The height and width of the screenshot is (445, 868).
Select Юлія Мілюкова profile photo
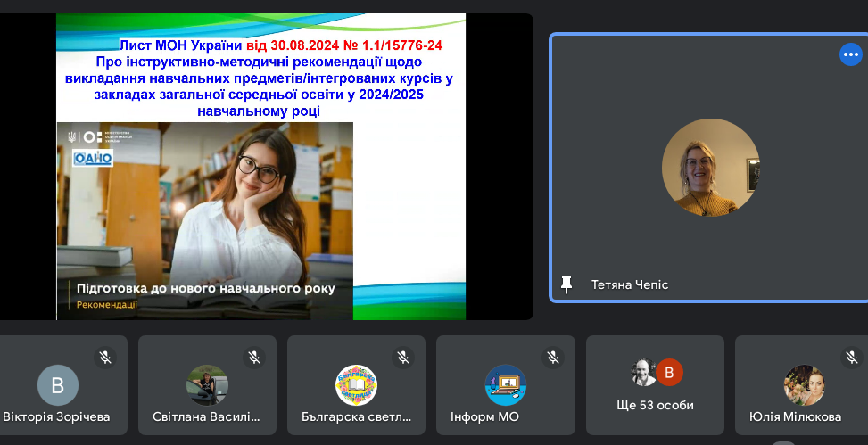pos(804,385)
